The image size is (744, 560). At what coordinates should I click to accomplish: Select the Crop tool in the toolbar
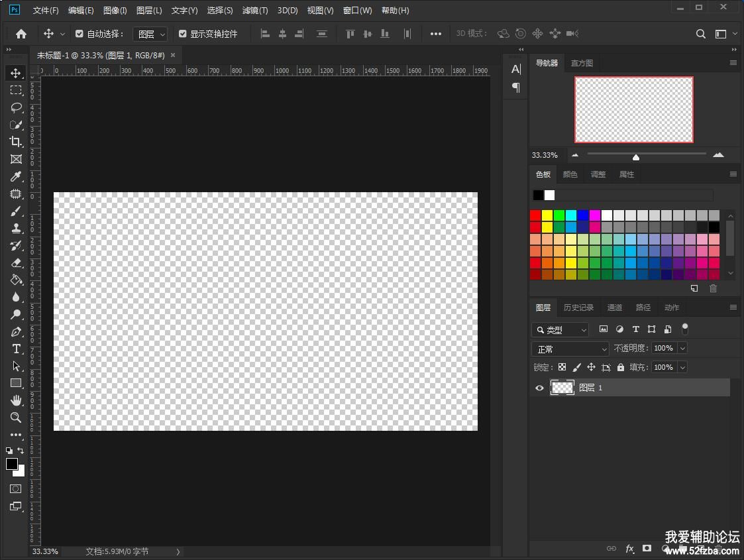coord(16,142)
